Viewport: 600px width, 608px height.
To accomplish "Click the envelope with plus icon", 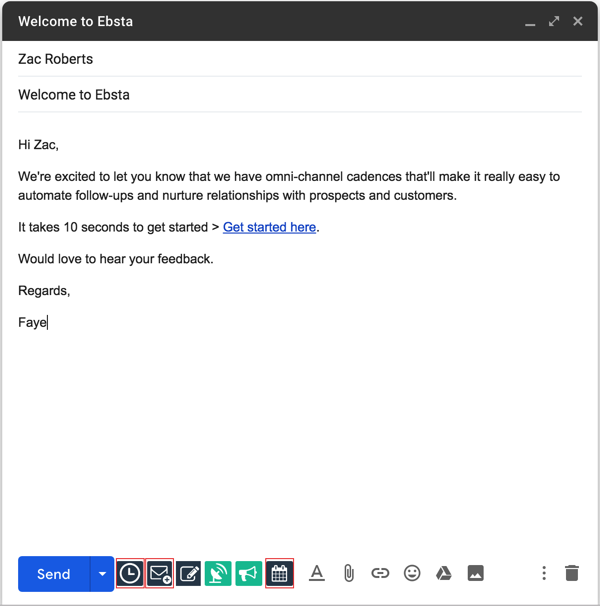I will (x=160, y=574).
